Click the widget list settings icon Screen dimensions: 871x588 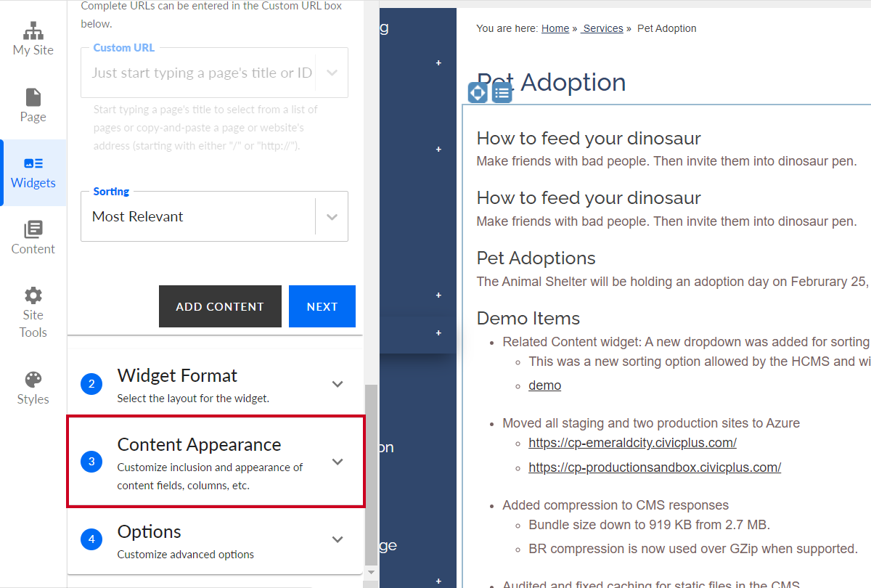(502, 93)
